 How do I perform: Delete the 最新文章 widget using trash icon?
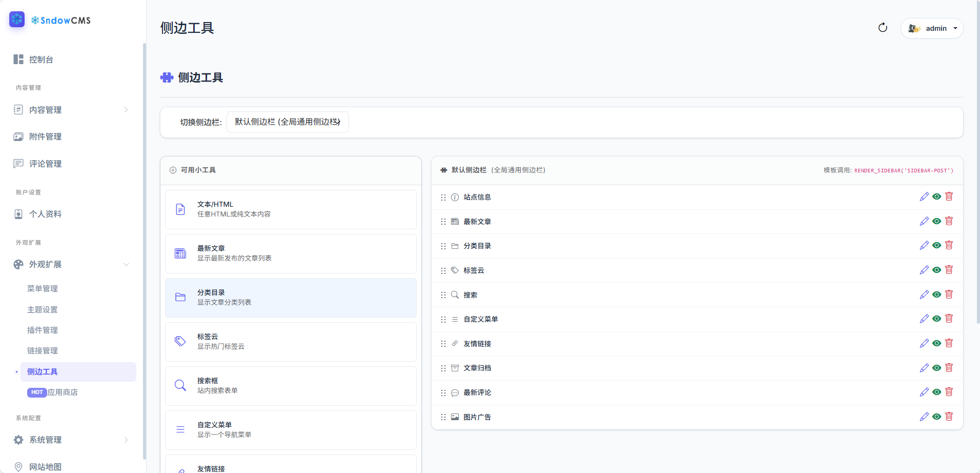[x=949, y=221]
